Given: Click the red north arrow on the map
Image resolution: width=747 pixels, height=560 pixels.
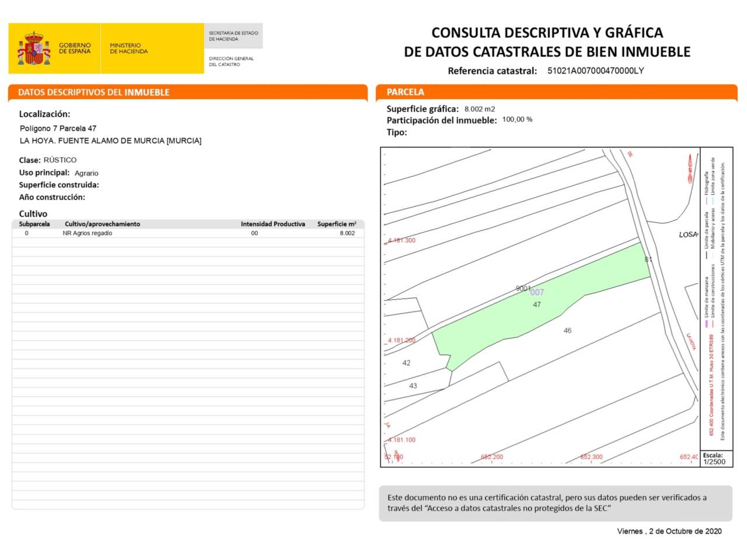Looking at the screenshot, I should 690,169.
